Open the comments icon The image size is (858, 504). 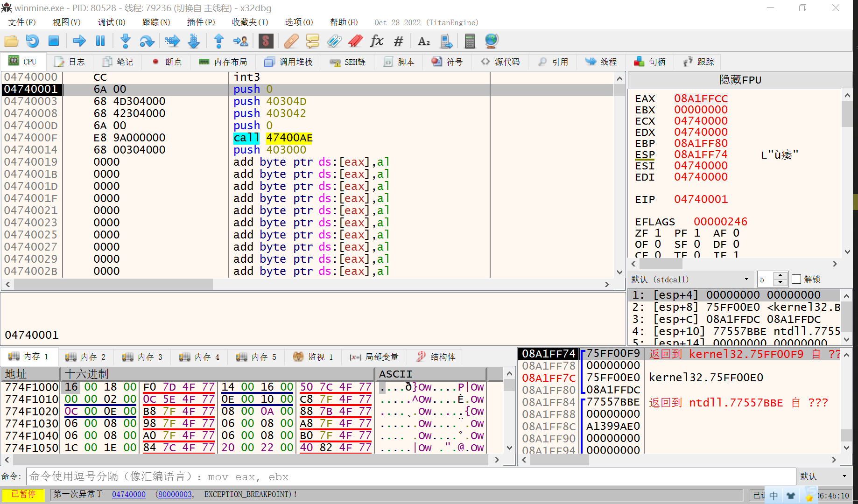[x=312, y=41]
